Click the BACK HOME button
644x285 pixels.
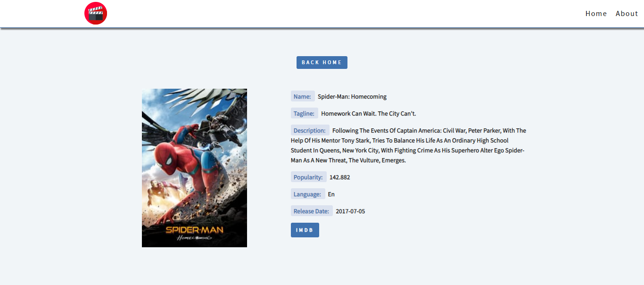coord(322,62)
